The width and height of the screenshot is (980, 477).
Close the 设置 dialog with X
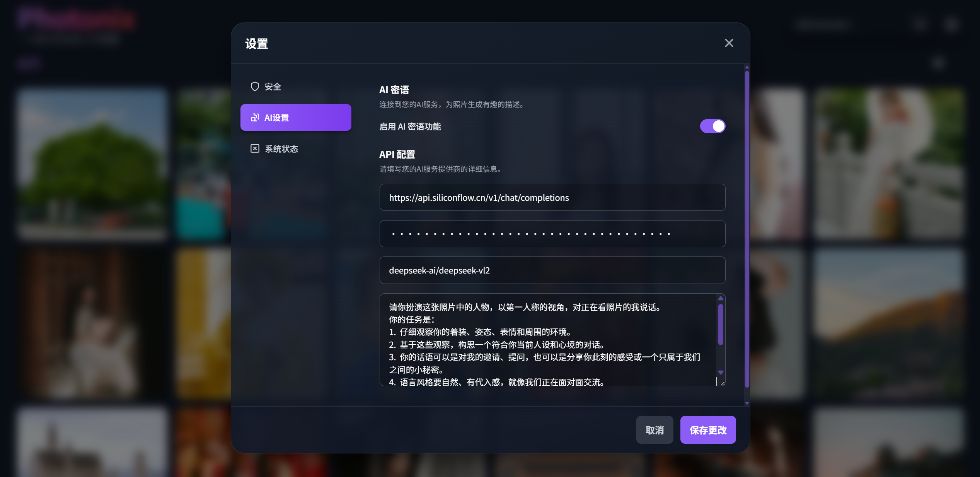click(x=729, y=43)
